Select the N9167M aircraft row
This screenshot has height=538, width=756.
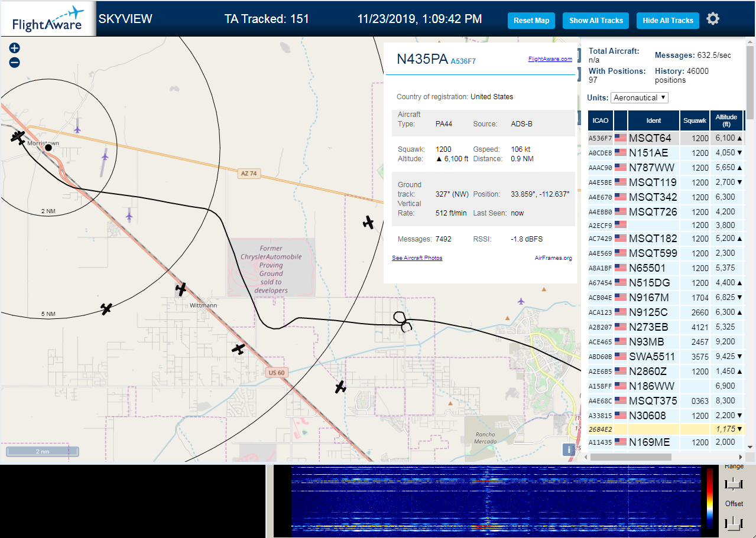(666, 298)
